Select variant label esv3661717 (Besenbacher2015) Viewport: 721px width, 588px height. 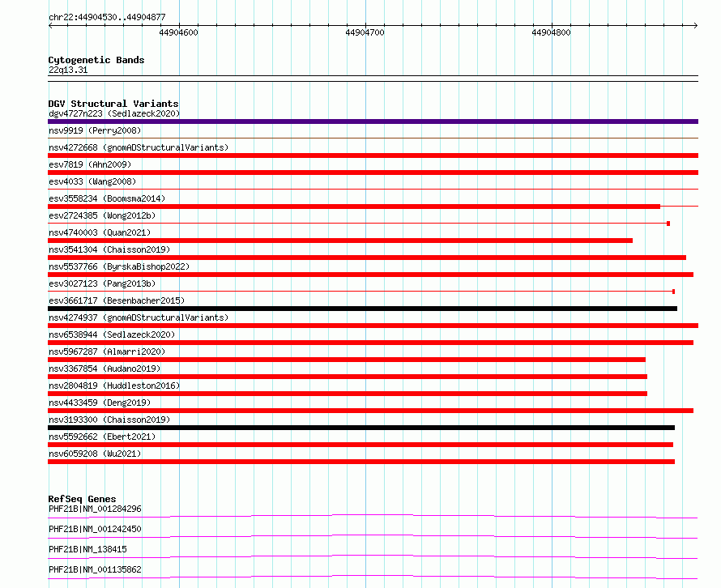click(117, 300)
